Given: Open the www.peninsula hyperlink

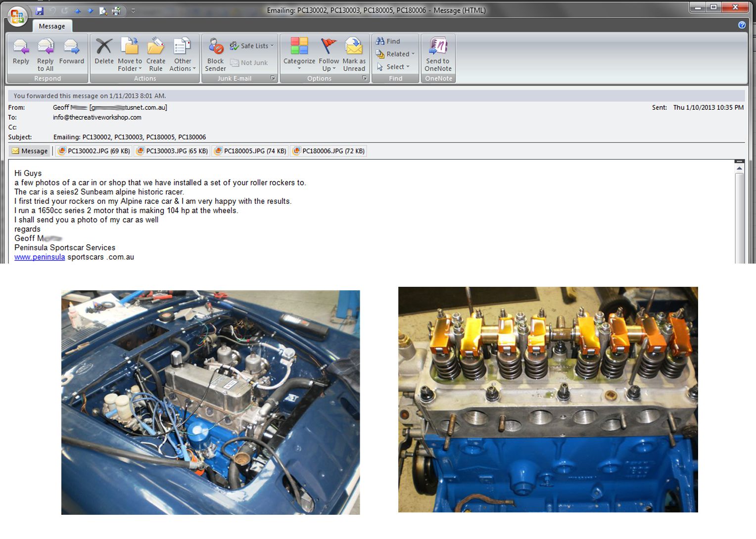Looking at the screenshot, I should (40, 257).
